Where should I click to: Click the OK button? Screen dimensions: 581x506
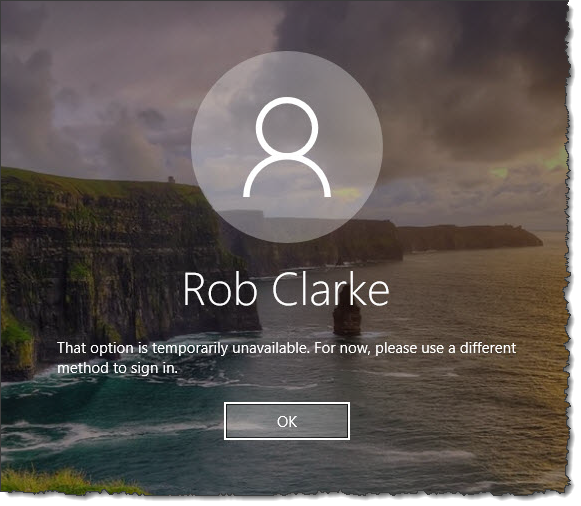click(287, 421)
